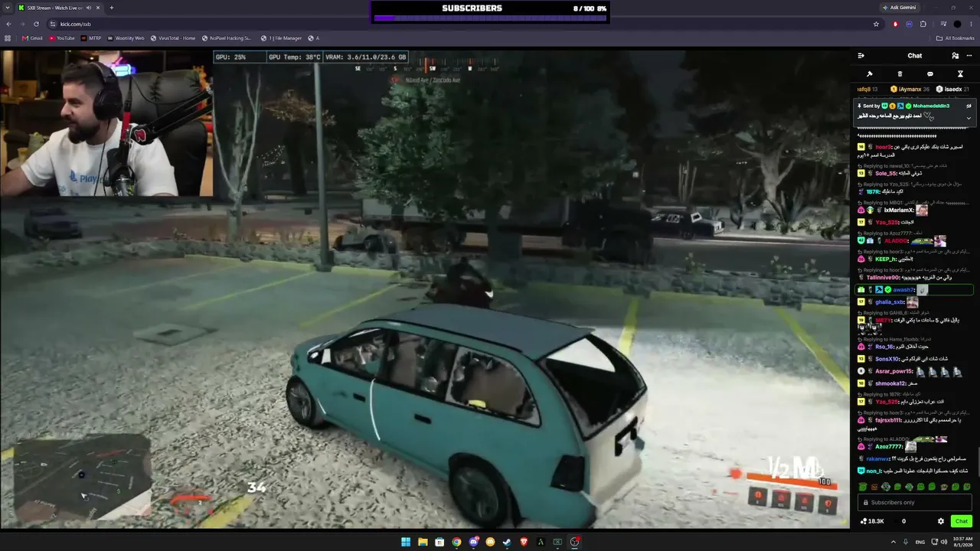Open the MTRP bookmark
Image resolution: width=980 pixels, height=551 pixels.
tap(91, 38)
